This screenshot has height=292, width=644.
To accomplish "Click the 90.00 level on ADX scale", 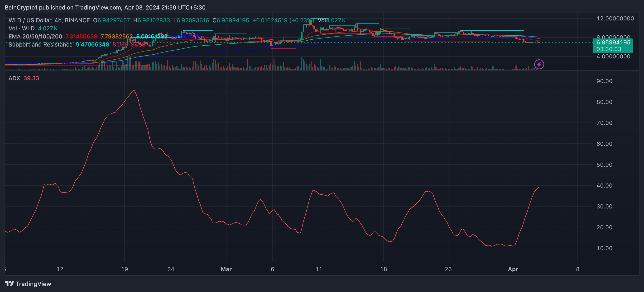I will click(604, 81).
